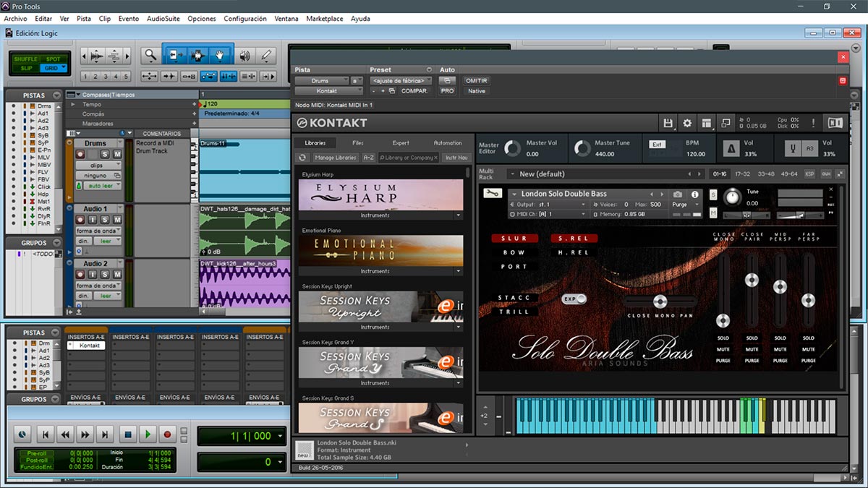Click Manage Libraries button
This screenshot has height=488, width=868.
point(336,158)
